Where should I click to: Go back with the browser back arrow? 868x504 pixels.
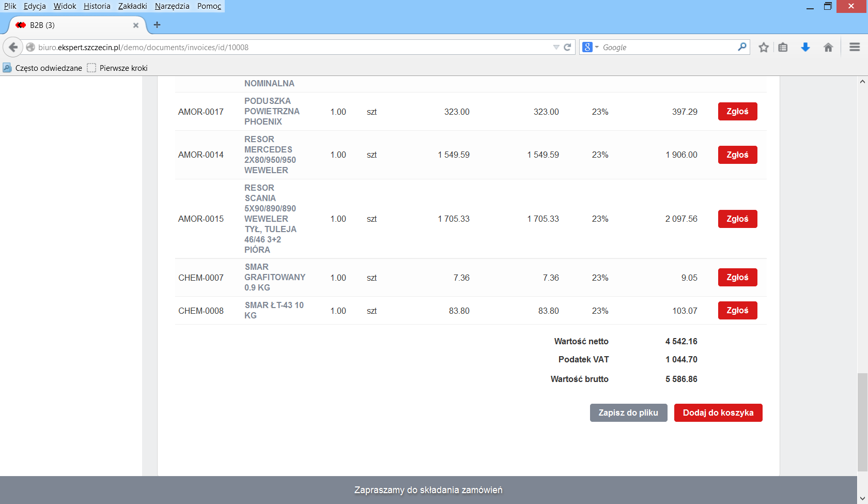click(x=13, y=47)
